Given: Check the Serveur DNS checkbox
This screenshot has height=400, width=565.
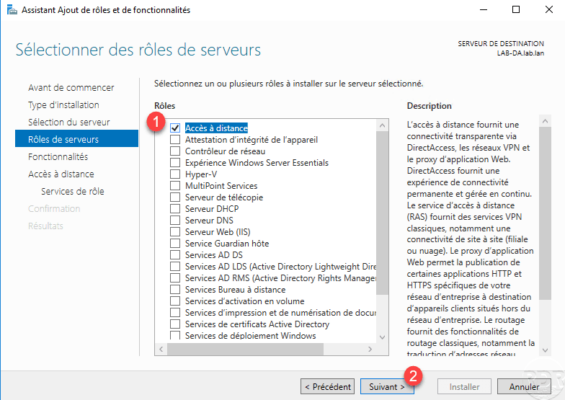Looking at the screenshot, I should click(x=175, y=220).
